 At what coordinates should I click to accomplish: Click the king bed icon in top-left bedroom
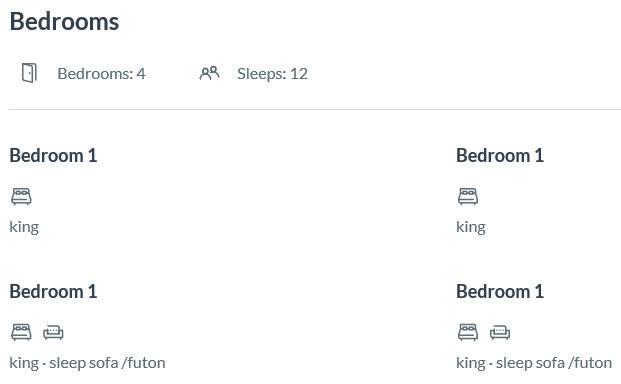tap(21, 196)
